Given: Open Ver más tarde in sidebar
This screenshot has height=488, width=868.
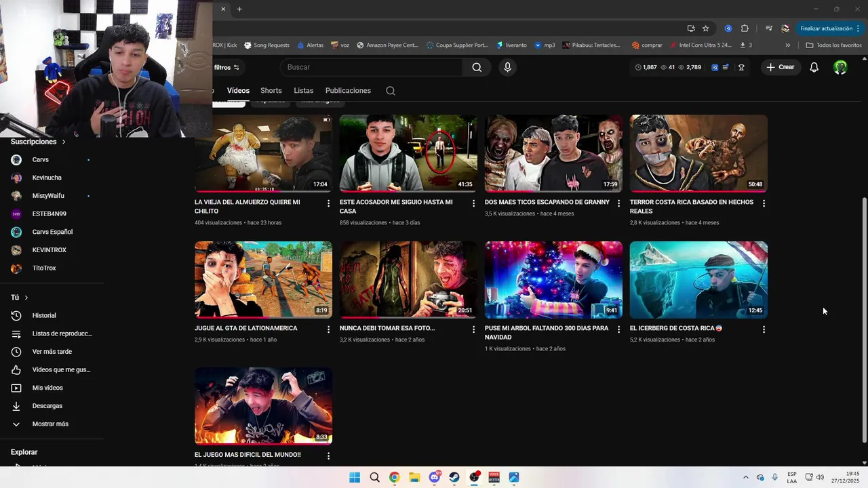Looking at the screenshot, I should tap(52, 352).
